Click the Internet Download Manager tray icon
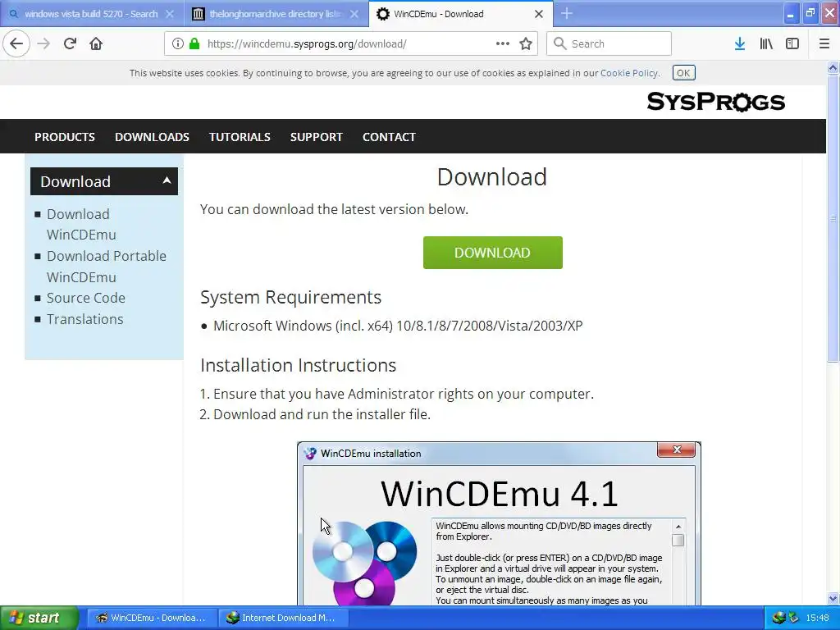This screenshot has width=840, height=630. click(778, 618)
